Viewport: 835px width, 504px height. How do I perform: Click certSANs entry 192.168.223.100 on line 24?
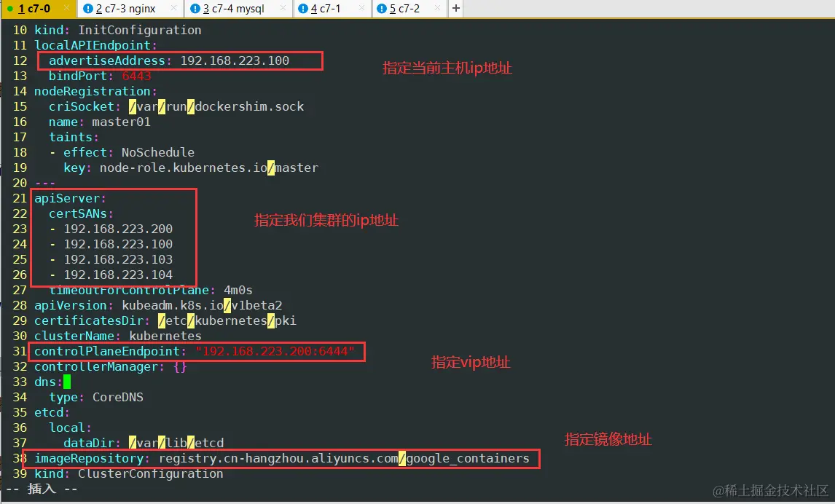[118, 245]
